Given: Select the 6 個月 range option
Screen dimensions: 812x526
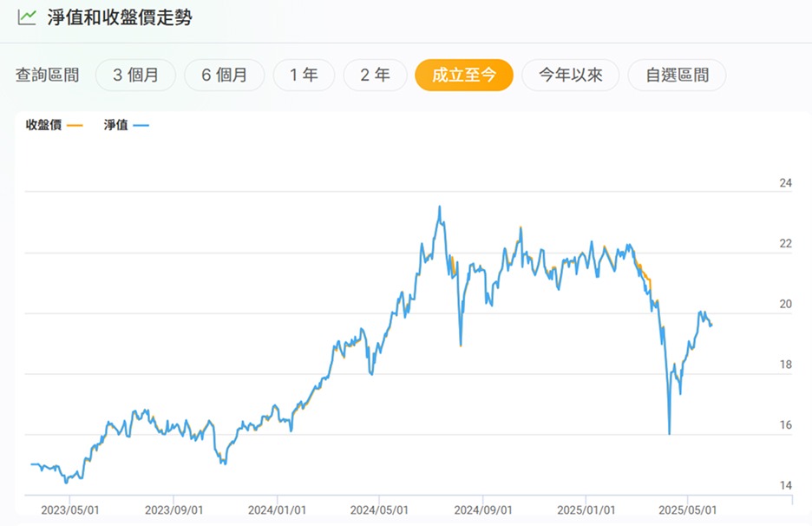Looking at the screenshot, I should pyautogui.click(x=224, y=76).
